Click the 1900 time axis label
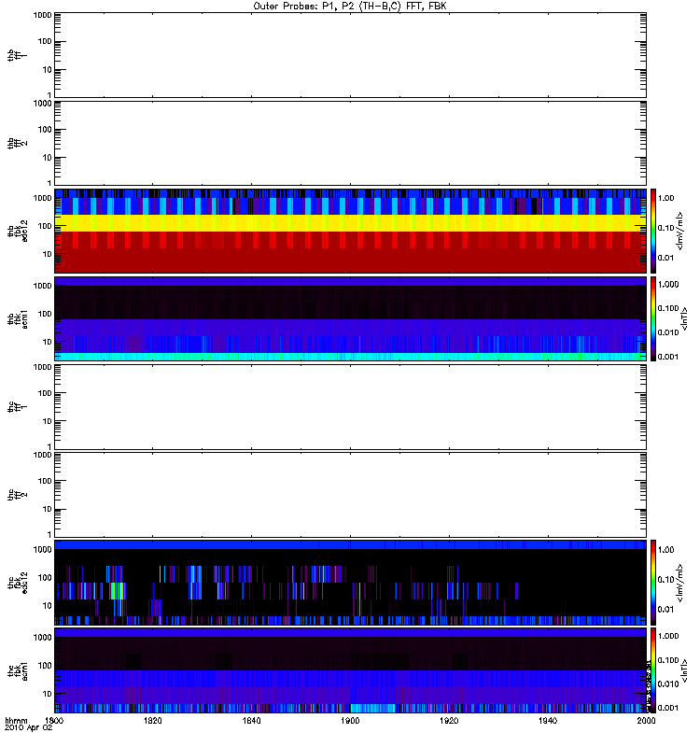The width and height of the screenshot is (700, 747). 350,720
